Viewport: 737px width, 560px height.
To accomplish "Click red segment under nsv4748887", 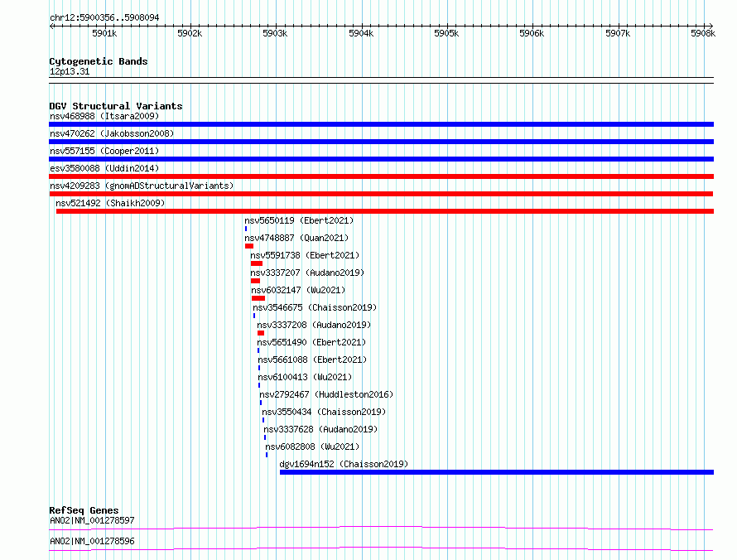I will click(x=249, y=246).
